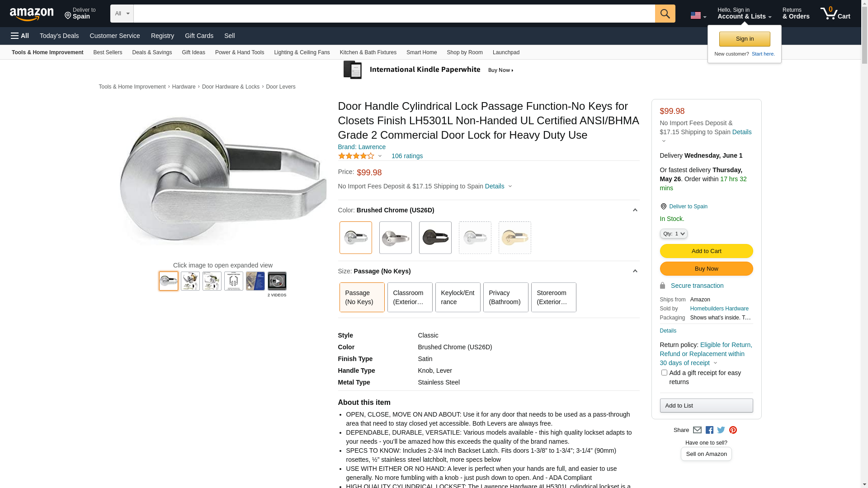868x488 pixels.
Task: Share this product on Twitter
Action: pyautogui.click(x=721, y=430)
